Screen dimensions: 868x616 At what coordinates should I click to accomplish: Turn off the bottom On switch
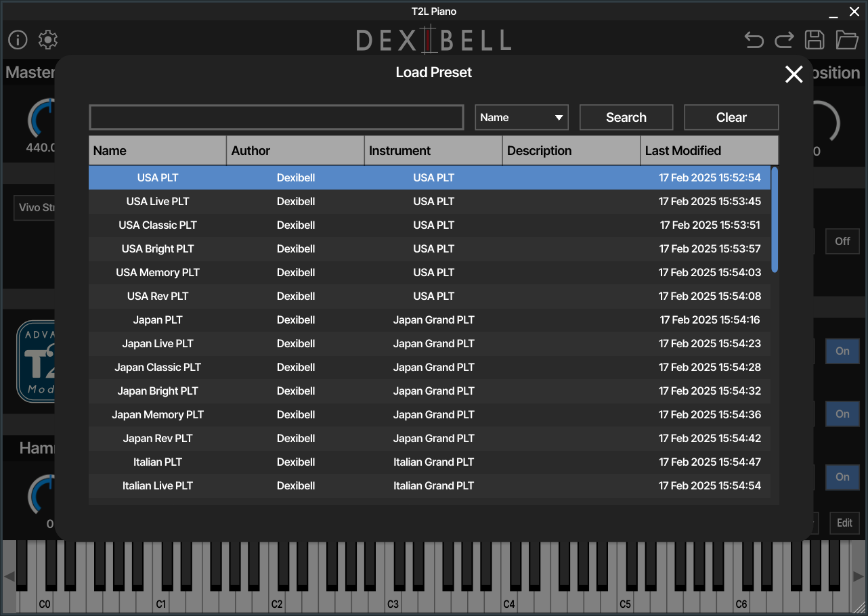842,477
